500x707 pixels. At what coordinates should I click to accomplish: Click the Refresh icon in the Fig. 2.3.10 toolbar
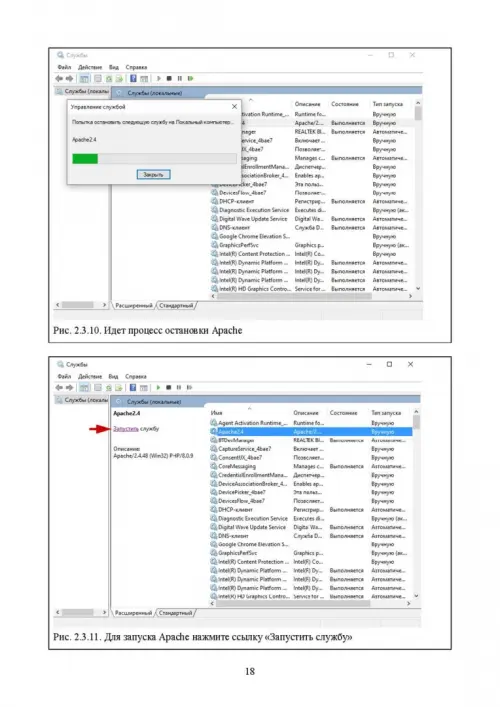pyautogui.click(x=109, y=78)
